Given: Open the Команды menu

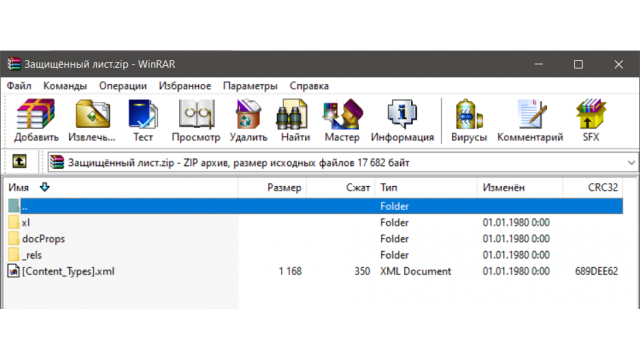Looking at the screenshot, I should point(65,86).
